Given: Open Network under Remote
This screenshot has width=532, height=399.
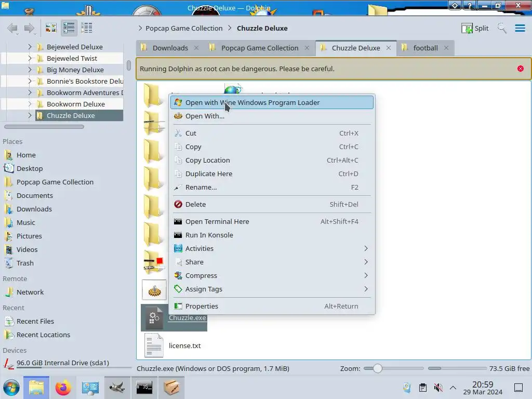Looking at the screenshot, I should 30,292.
